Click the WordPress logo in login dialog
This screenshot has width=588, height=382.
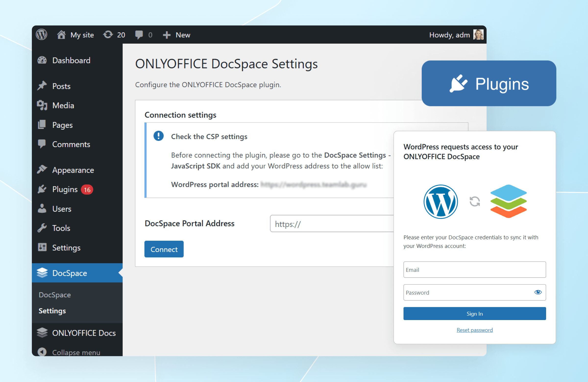[x=441, y=202]
